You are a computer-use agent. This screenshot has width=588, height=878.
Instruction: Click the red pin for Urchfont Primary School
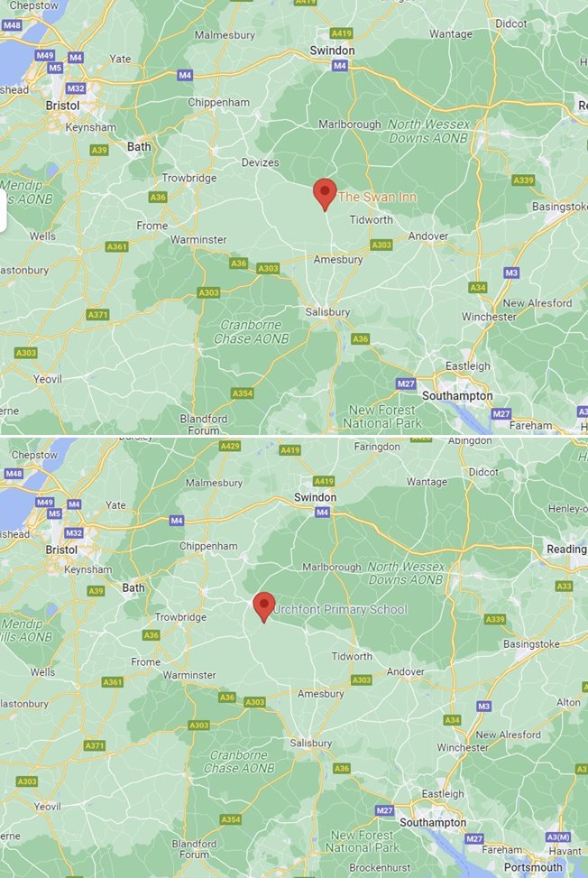pos(264,607)
